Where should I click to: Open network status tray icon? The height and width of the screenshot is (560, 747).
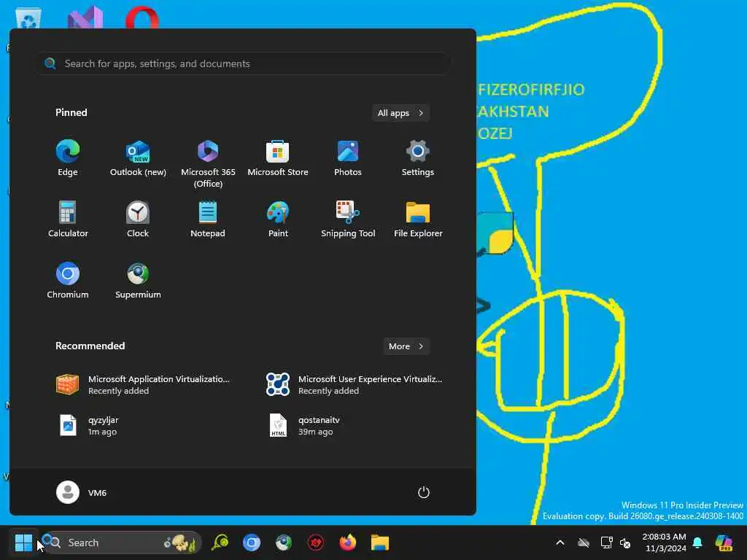tap(606, 542)
